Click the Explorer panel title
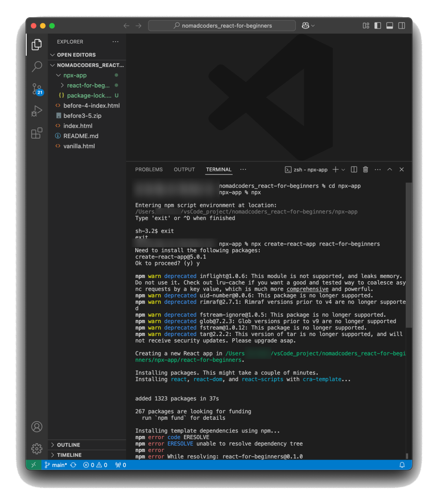This screenshot has height=504, width=438. tap(70, 42)
